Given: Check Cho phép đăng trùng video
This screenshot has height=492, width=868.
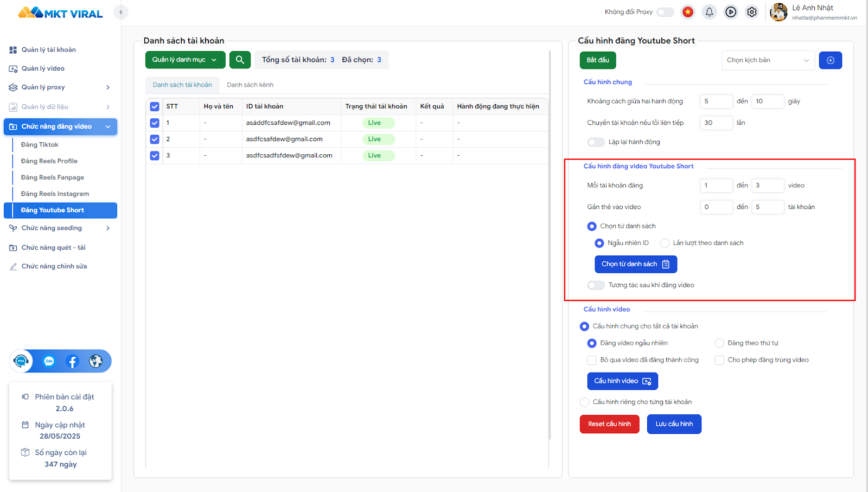Looking at the screenshot, I should click(719, 360).
